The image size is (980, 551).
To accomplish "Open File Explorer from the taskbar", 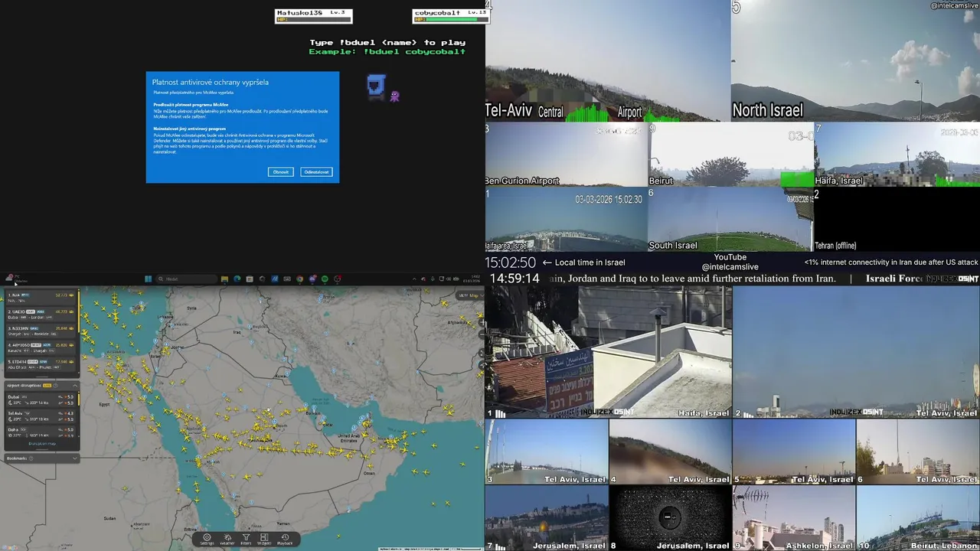I will [x=224, y=279].
